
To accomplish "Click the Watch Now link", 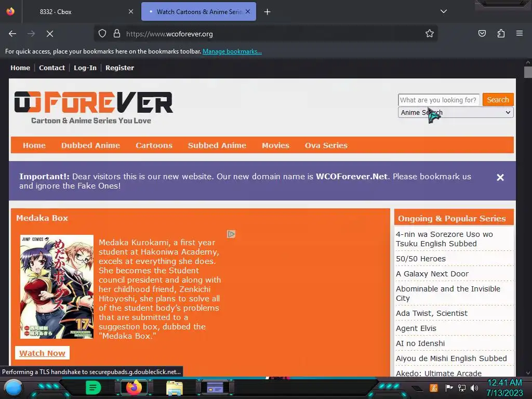I will pos(42,353).
